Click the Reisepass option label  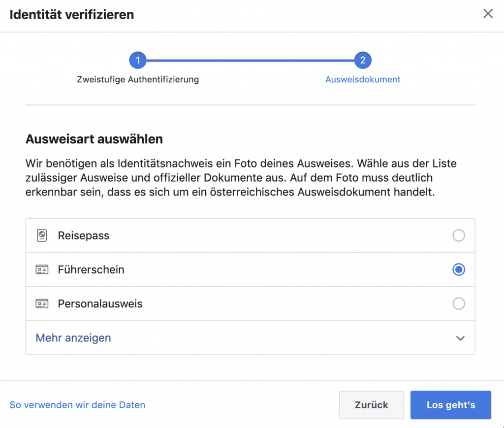[x=84, y=236]
